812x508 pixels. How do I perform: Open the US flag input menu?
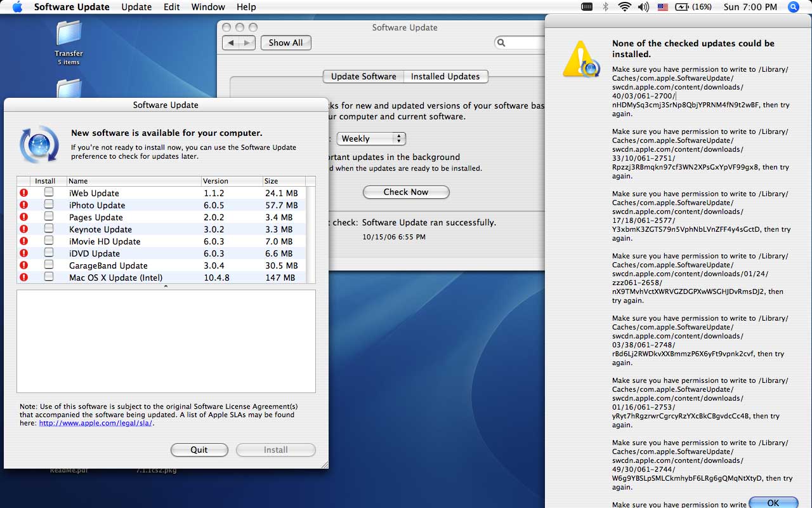(x=663, y=7)
